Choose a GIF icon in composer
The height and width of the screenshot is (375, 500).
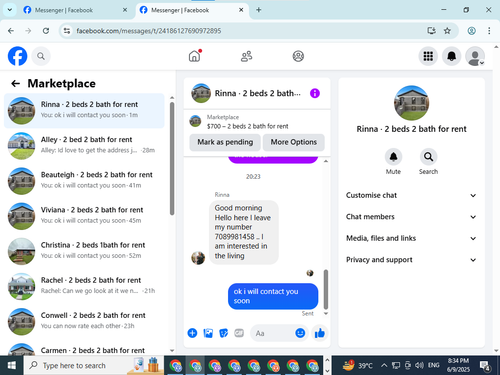[x=239, y=333]
